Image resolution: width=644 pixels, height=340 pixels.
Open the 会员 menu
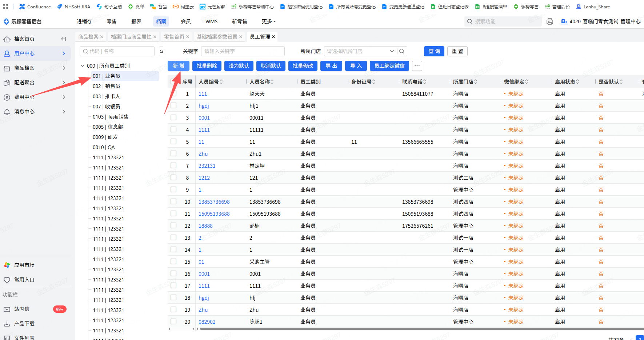click(x=186, y=21)
